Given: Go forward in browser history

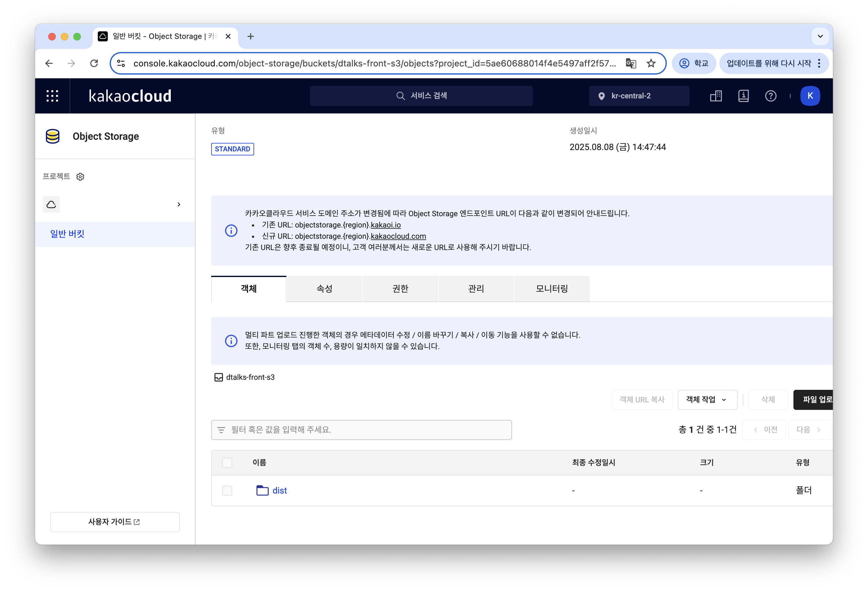Looking at the screenshot, I should 71,64.
